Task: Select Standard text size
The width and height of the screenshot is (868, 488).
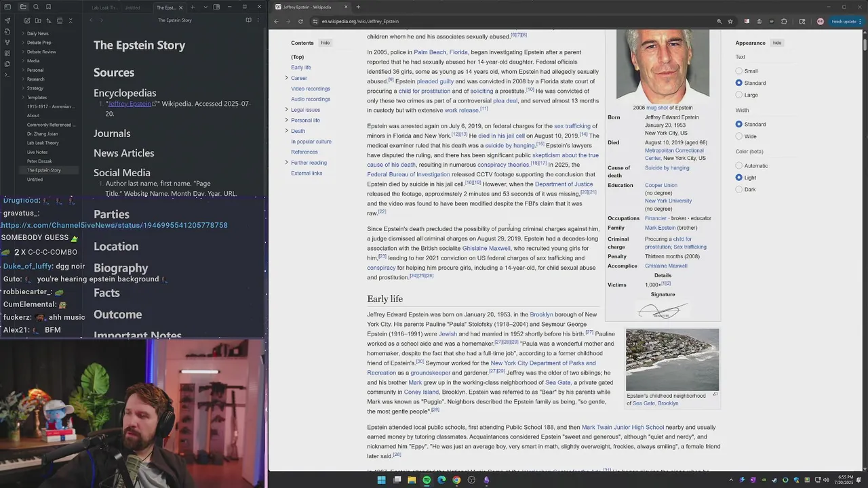Action: [739, 83]
